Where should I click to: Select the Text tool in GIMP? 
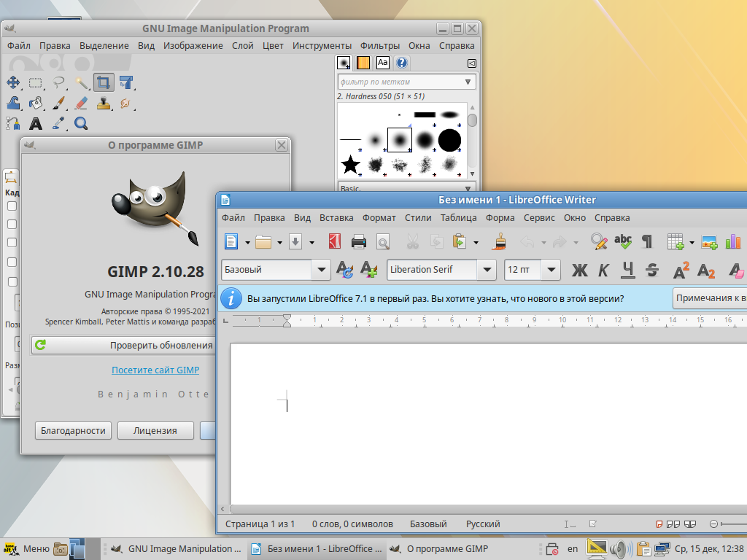(35, 123)
